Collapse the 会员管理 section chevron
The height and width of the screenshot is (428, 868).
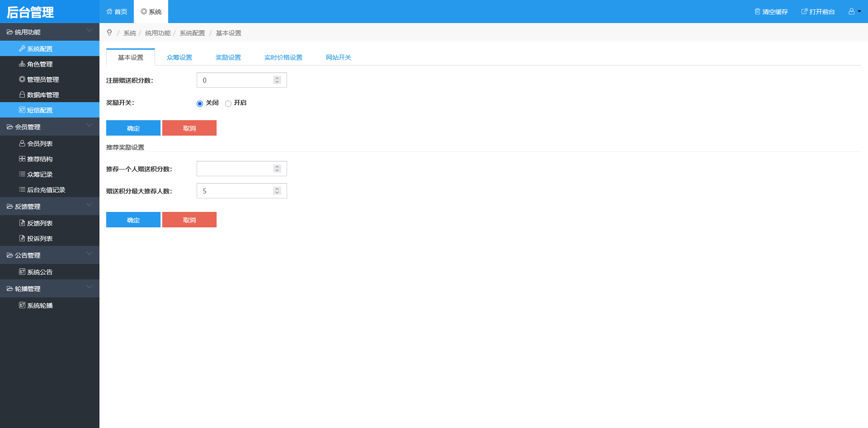pyautogui.click(x=90, y=126)
